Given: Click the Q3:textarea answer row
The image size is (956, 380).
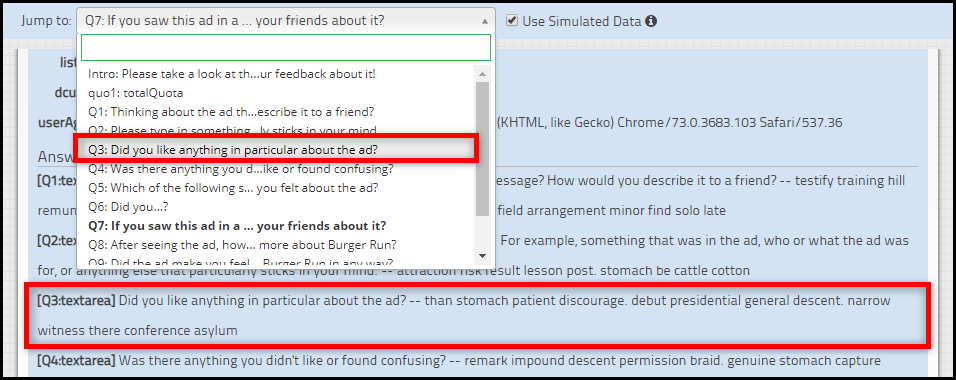Looking at the screenshot, I should [x=477, y=316].
